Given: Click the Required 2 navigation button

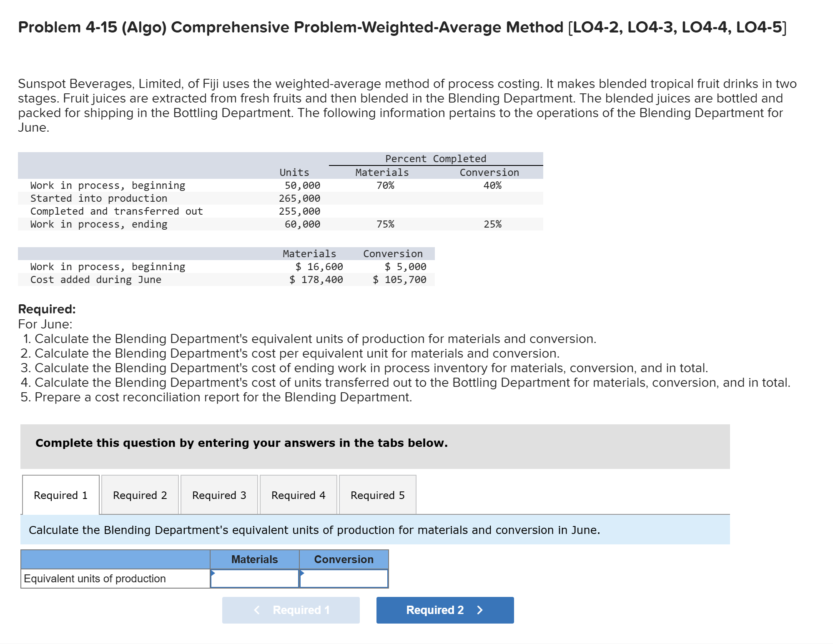Looking at the screenshot, I should (444, 610).
